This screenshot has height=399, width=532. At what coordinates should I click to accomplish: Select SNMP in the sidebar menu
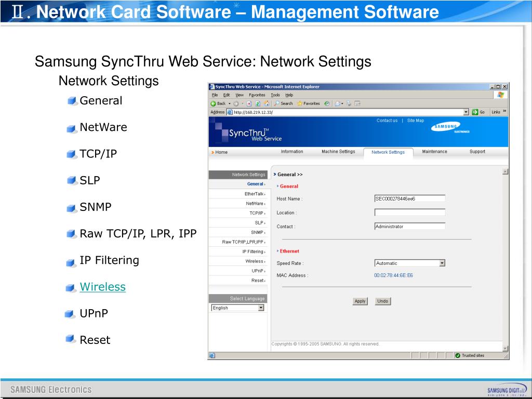coord(238,232)
